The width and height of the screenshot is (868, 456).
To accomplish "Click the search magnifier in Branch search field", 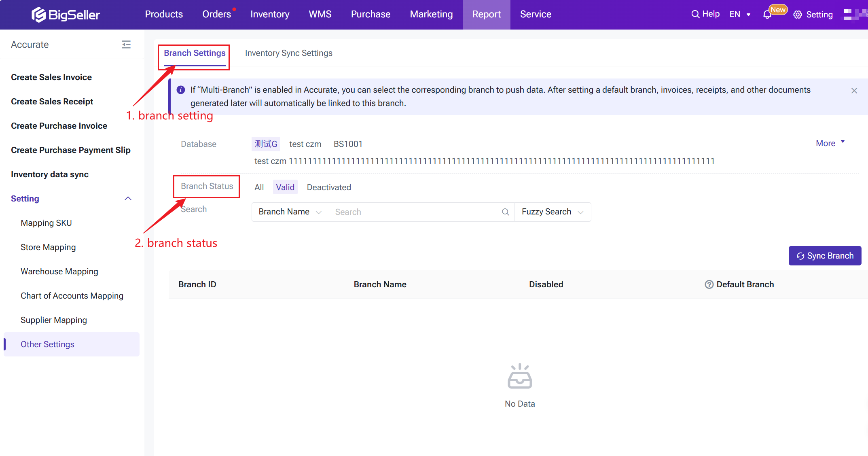I will click(506, 212).
